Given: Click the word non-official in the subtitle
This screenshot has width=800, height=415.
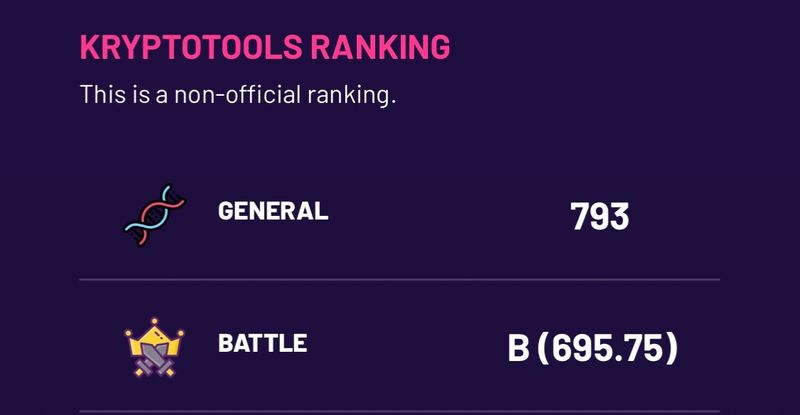Looking at the screenshot, I should (x=240, y=97).
